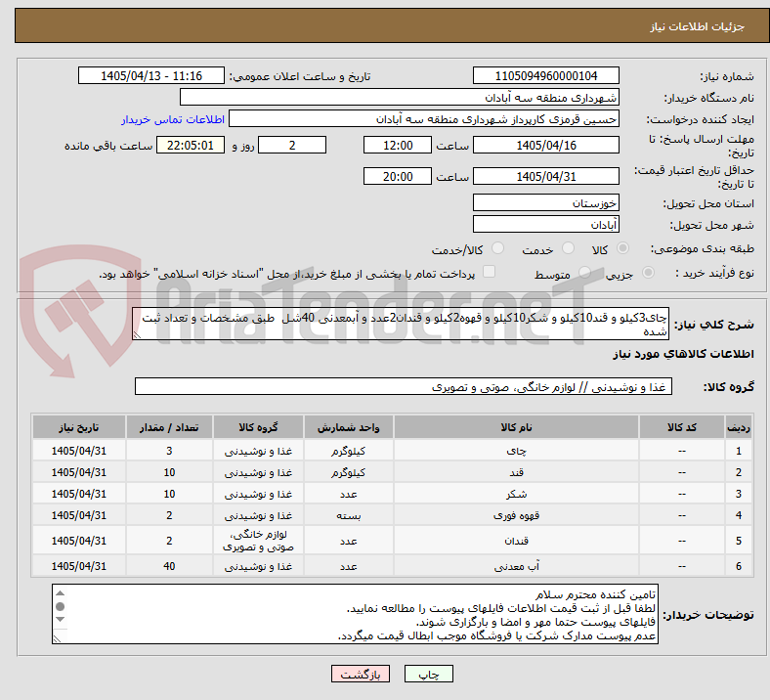Click the scroll-up arrow in buyer notes

click(61, 593)
